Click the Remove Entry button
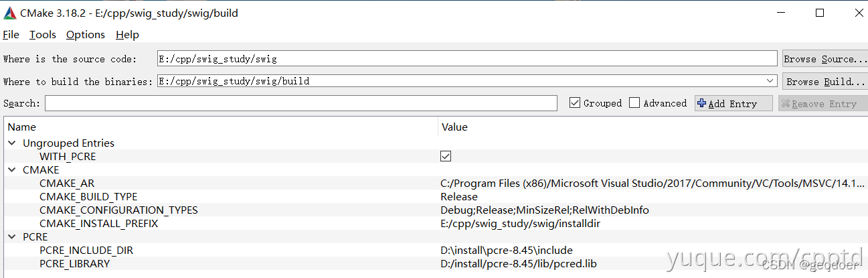Screen dimensions: 868x278 tap(823, 103)
